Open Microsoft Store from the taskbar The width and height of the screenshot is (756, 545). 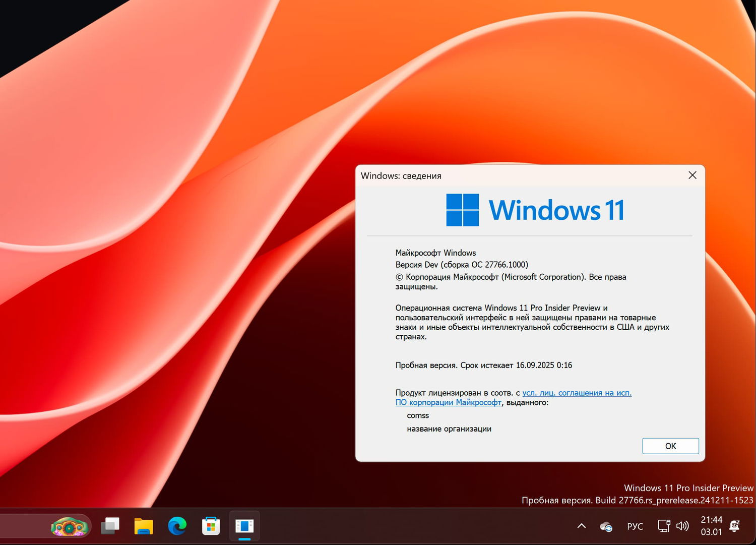tap(211, 526)
